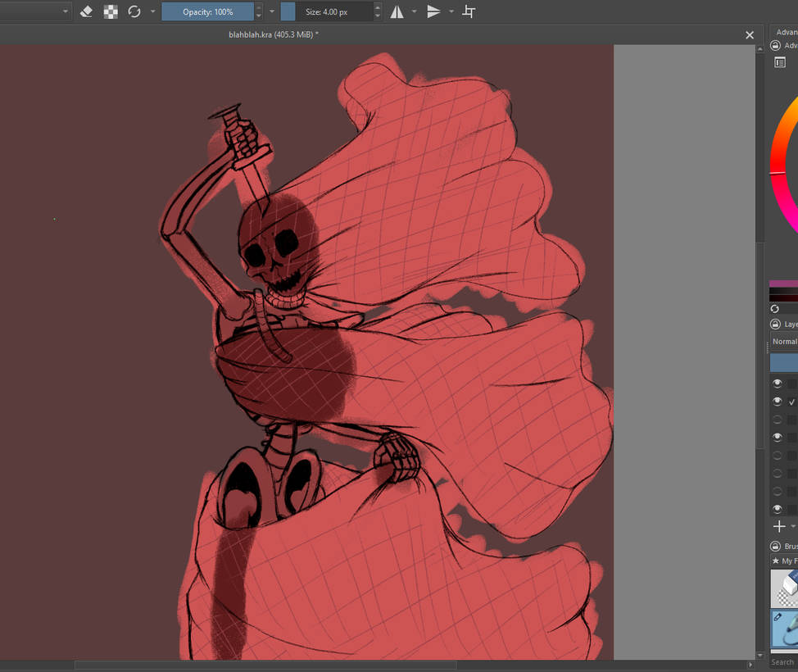Adjust the layer opacity slider
Viewport: 798px width, 672px height.
(x=784, y=362)
